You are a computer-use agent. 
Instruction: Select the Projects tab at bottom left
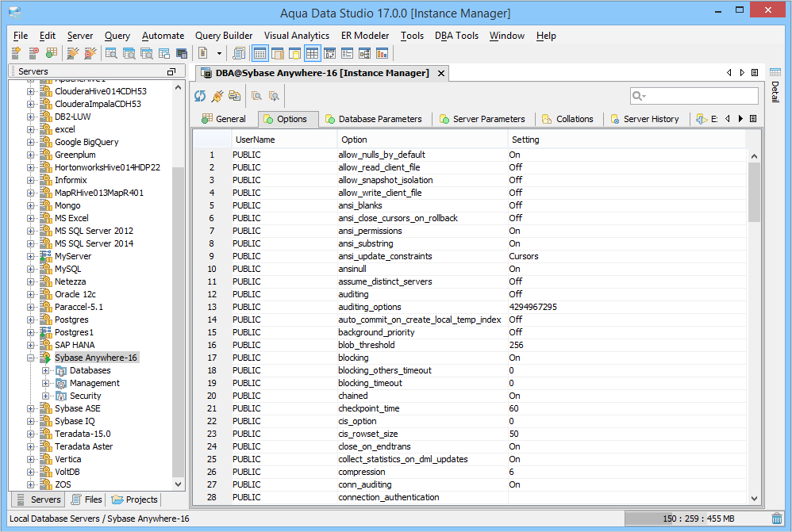click(x=134, y=499)
